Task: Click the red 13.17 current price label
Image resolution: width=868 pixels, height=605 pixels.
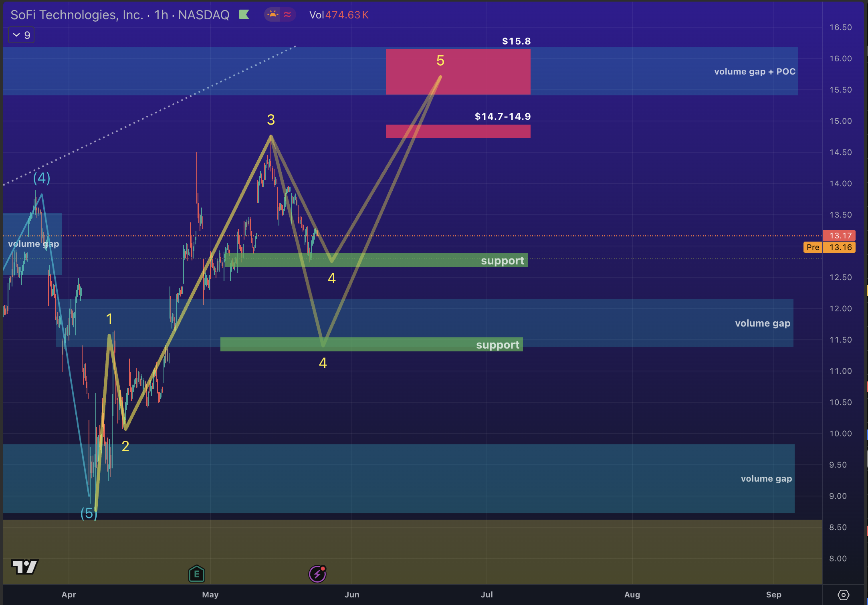Action: tap(839, 236)
